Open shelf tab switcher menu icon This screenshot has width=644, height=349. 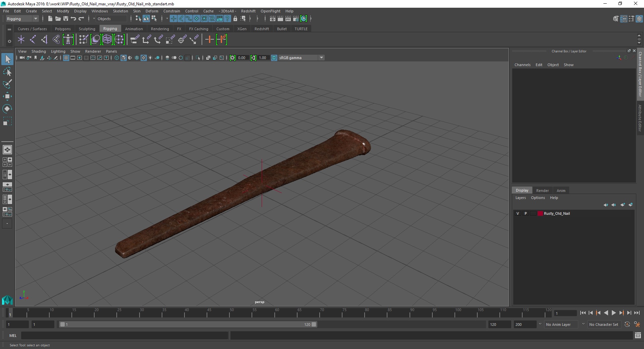tap(9, 29)
